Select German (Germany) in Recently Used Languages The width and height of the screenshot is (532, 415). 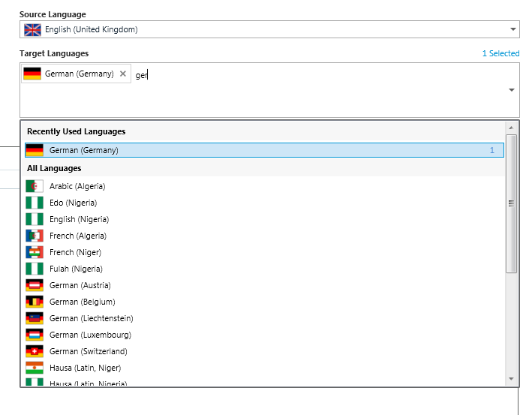pos(264,150)
